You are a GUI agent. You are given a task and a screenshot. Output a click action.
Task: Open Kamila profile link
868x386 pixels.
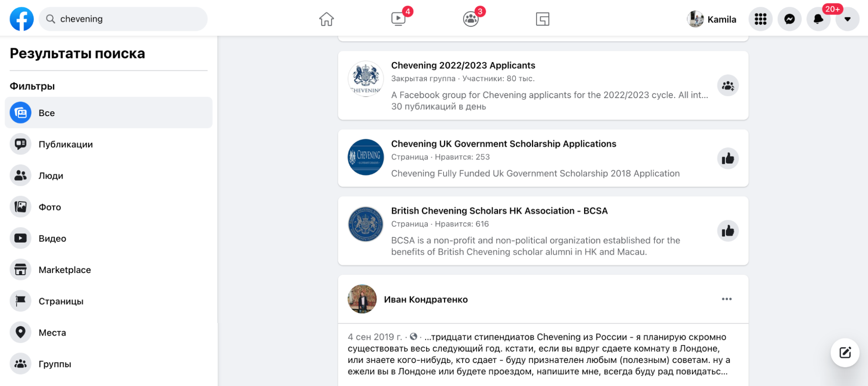click(x=712, y=19)
